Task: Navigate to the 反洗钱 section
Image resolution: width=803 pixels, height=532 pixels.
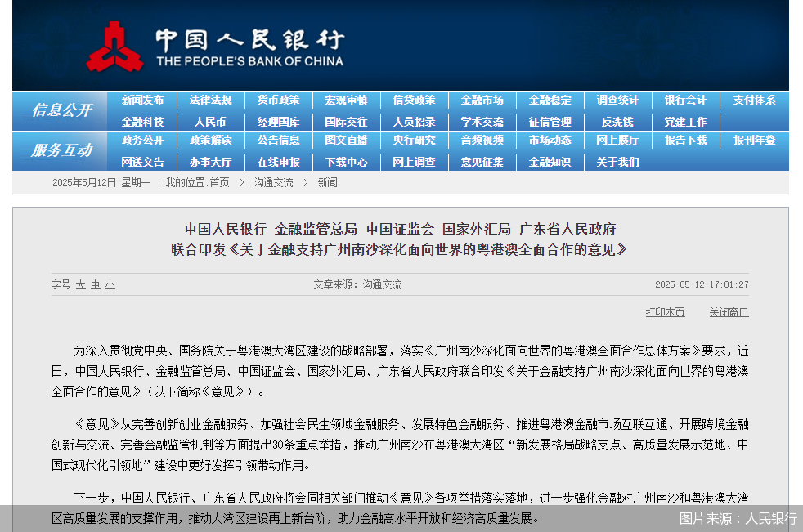Action: coord(617,121)
